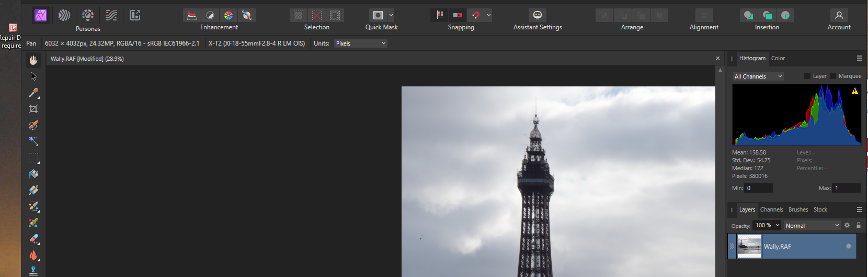The height and width of the screenshot is (277, 868).
Task: Toggle the layer lock icon
Action: tap(858, 225)
